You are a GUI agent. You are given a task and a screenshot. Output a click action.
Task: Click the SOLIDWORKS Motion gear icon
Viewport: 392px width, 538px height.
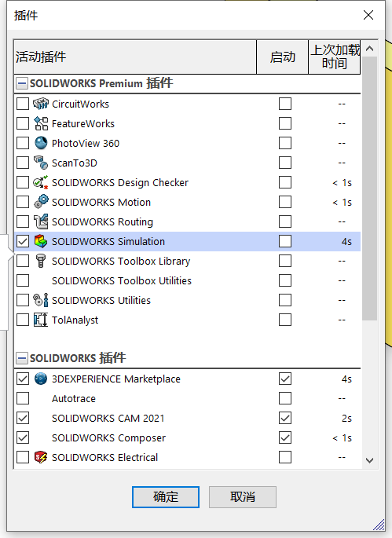click(41, 202)
